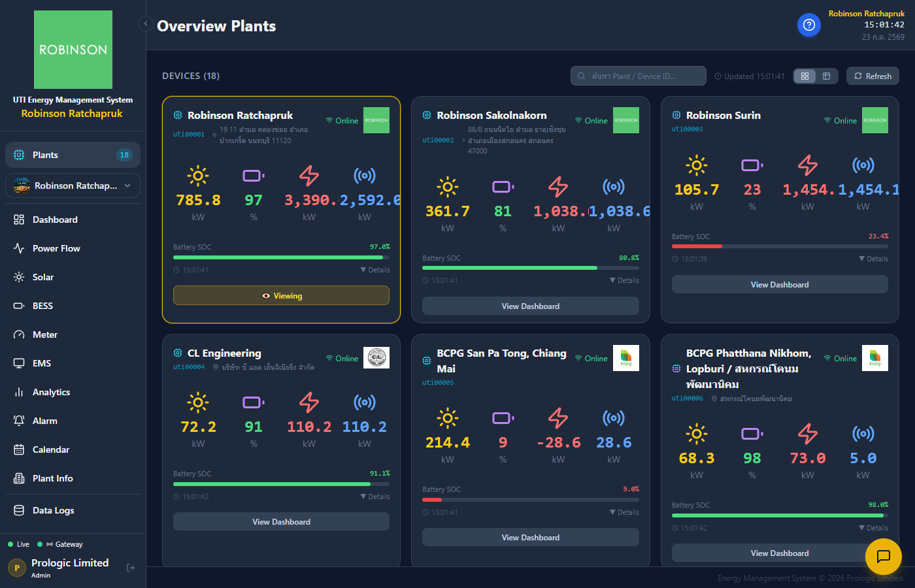
Task: View Dashboard for CL Engineering
Action: (281, 522)
